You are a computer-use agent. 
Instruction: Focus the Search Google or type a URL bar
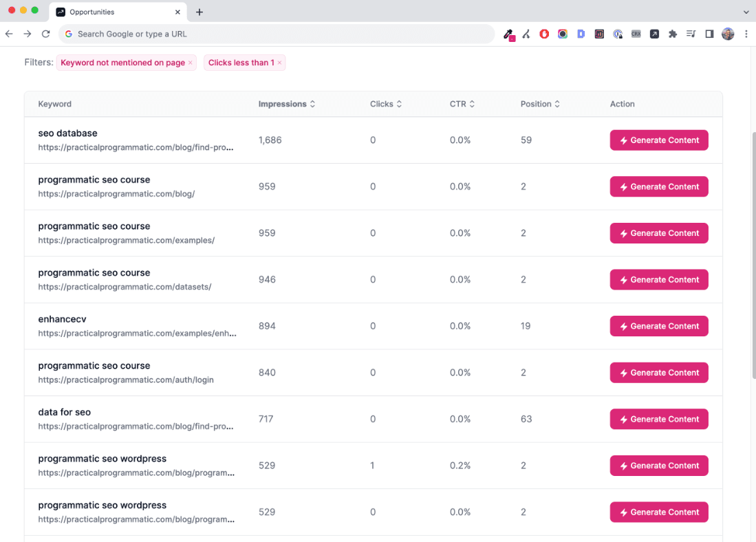coord(277,34)
